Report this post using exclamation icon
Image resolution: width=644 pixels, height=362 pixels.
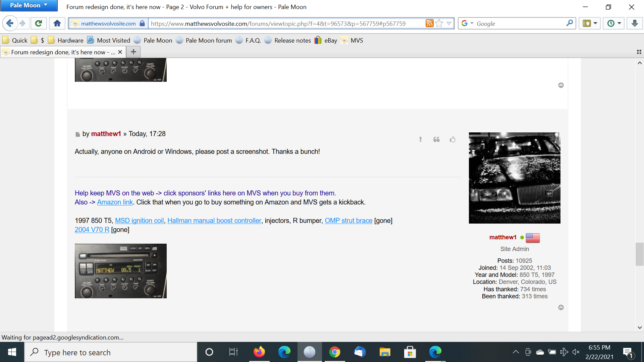pos(420,139)
